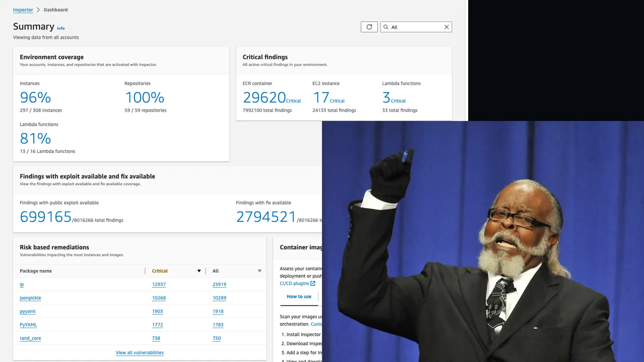Click pyyaml critical count 1903
This screenshot has width=644, height=362.
click(x=157, y=311)
